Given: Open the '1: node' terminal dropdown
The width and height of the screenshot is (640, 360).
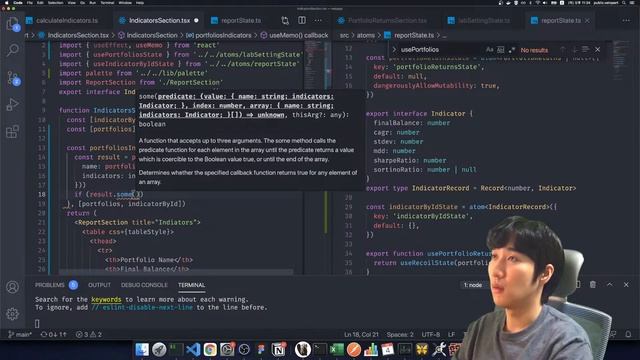Looking at the screenshot, I should (474, 285).
